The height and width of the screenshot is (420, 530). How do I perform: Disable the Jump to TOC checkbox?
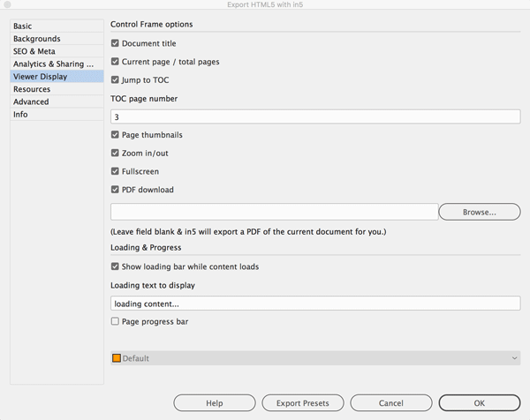pos(115,79)
